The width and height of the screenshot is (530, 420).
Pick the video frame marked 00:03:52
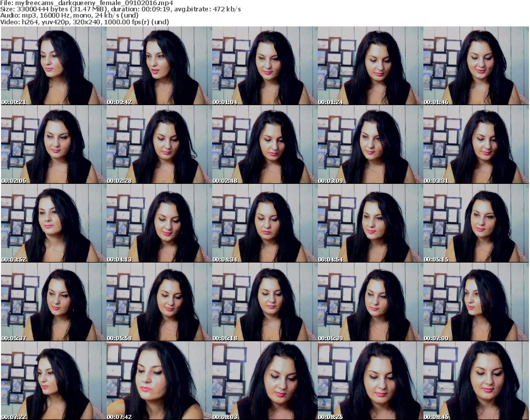coord(53,223)
